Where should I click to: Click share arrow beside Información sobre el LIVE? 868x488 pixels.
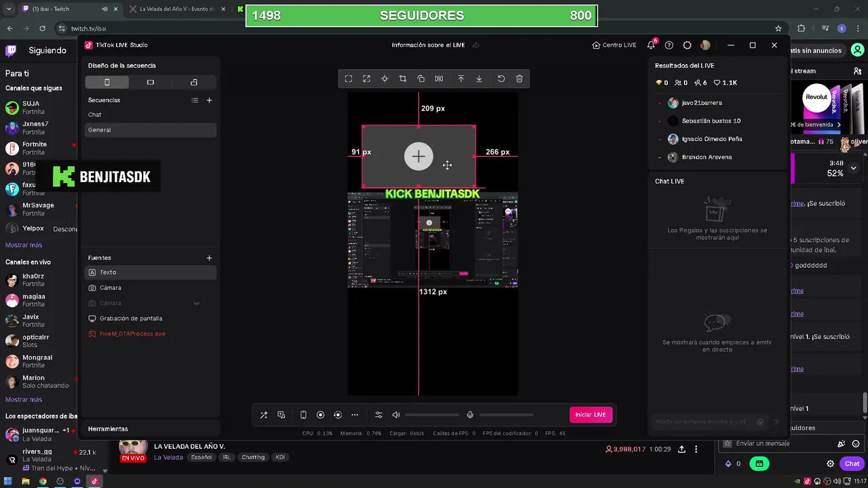pos(476,45)
